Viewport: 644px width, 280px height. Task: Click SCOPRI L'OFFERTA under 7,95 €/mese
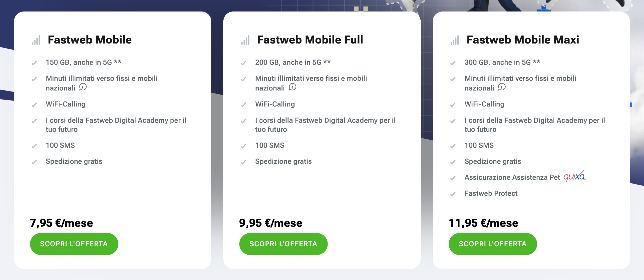(x=74, y=244)
